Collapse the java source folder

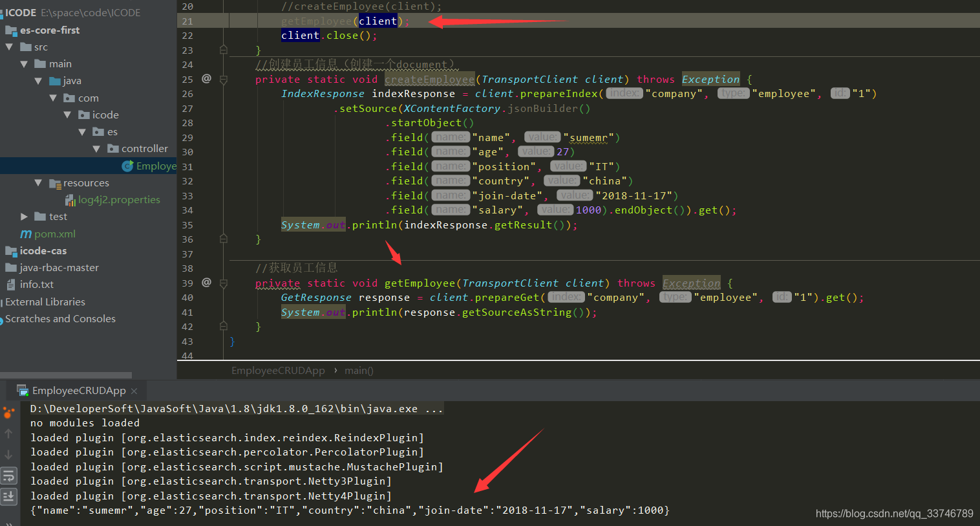(38, 81)
